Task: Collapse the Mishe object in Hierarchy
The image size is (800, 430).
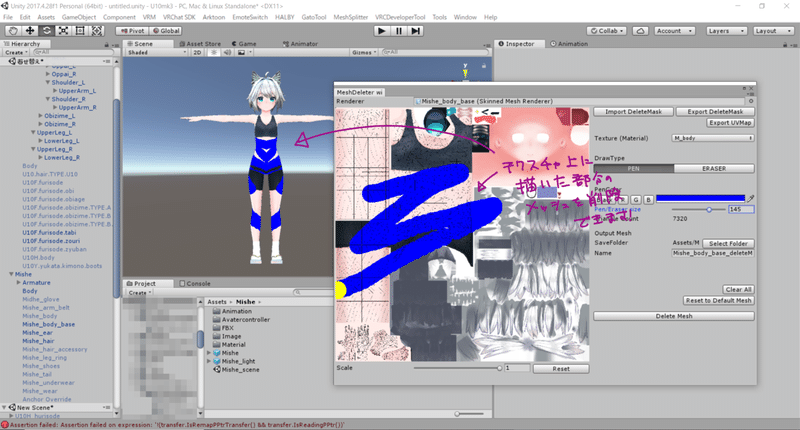Action: click(x=11, y=274)
